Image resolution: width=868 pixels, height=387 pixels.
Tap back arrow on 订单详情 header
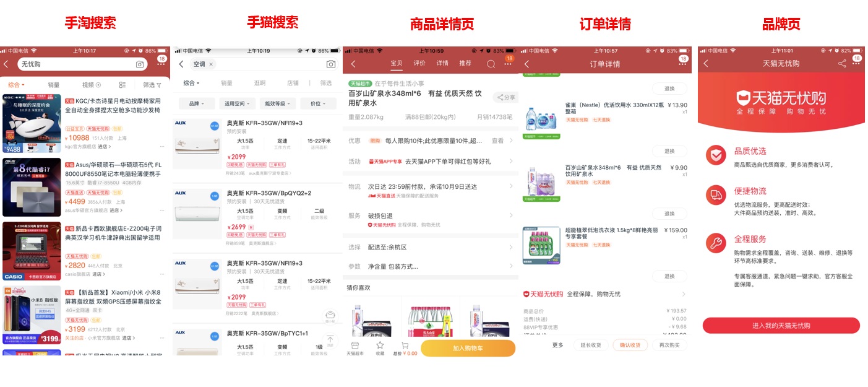click(x=526, y=64)
